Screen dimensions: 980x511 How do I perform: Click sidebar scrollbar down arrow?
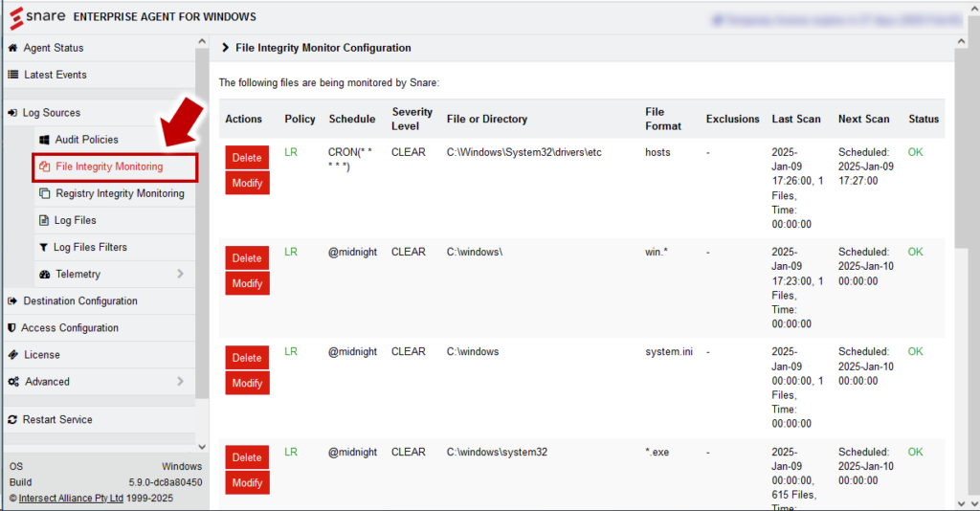pyautogui.click(x=201, y=447)
